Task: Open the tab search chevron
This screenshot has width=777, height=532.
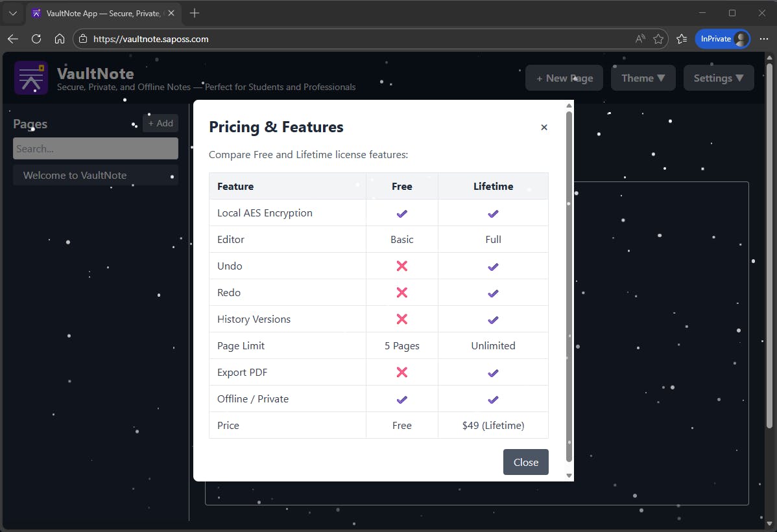Action: (x=13, y=13)
